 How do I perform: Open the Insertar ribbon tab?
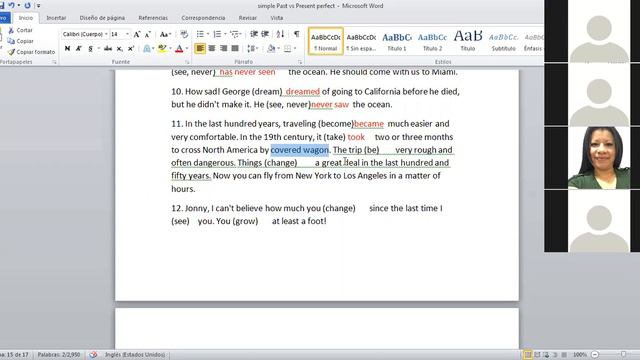click(x=56, y=18)
